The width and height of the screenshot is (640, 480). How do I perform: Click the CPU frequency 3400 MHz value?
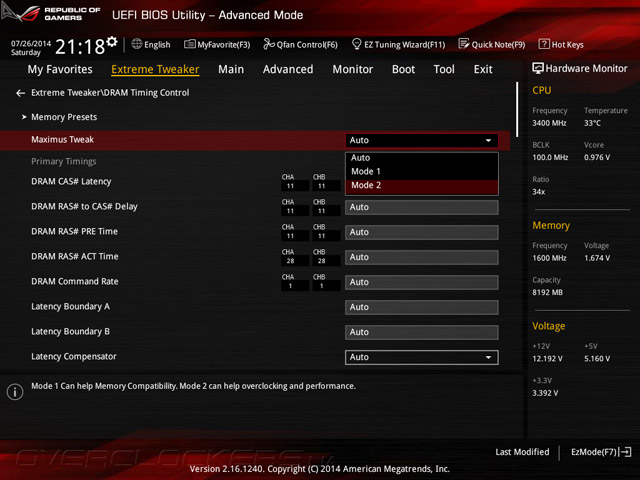(x=549, y=123)
